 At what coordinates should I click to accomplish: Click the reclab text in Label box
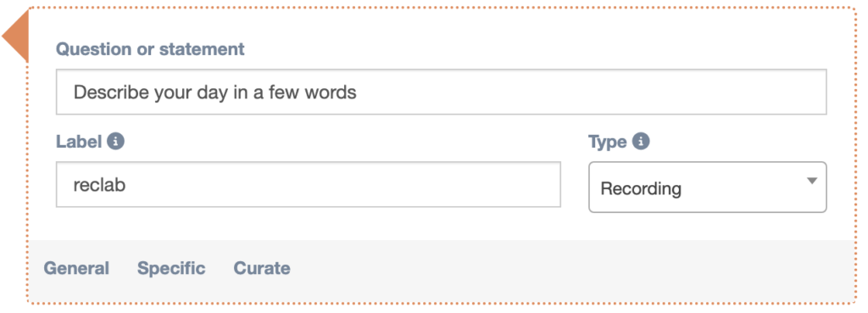pos(100,184)
